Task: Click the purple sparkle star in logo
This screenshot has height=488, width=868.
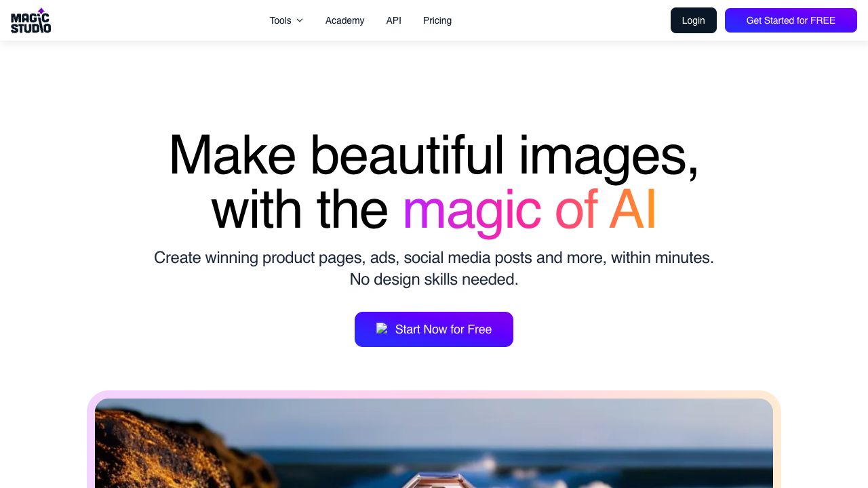Action: click(41, 11)
